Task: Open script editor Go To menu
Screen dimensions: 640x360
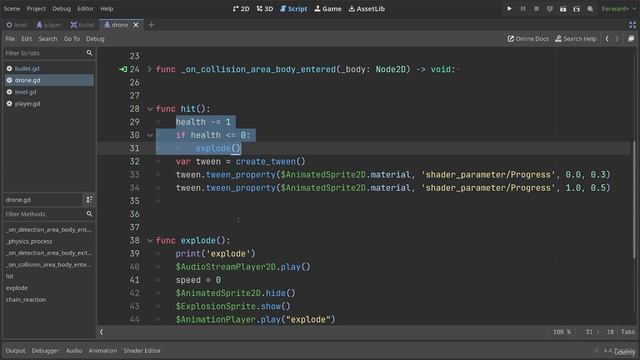Action: click(72, 39)
